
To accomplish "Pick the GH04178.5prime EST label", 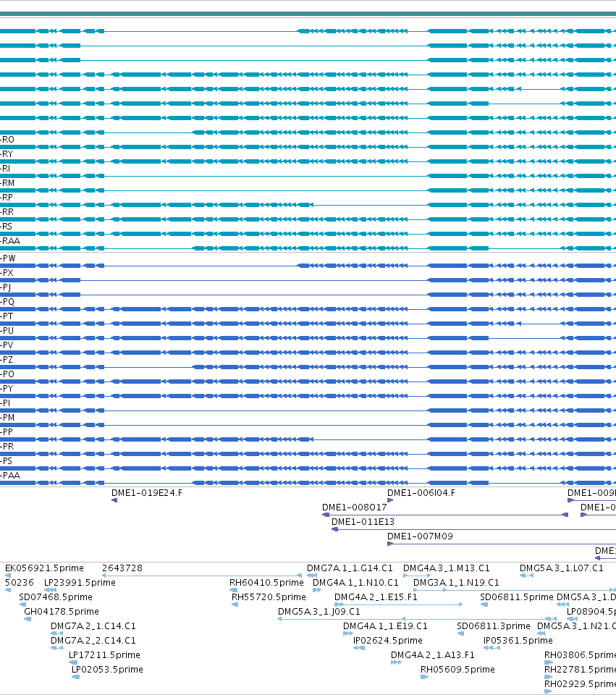I will [x=62, y=612].
